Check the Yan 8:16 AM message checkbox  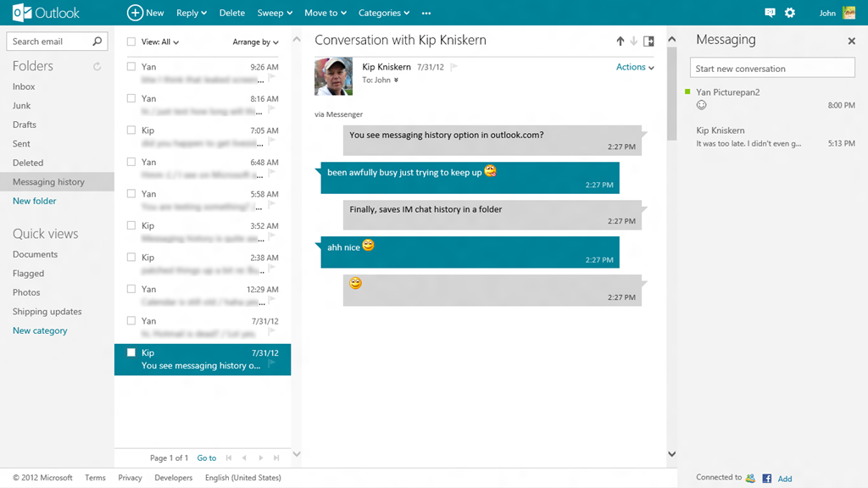point(131,98)
